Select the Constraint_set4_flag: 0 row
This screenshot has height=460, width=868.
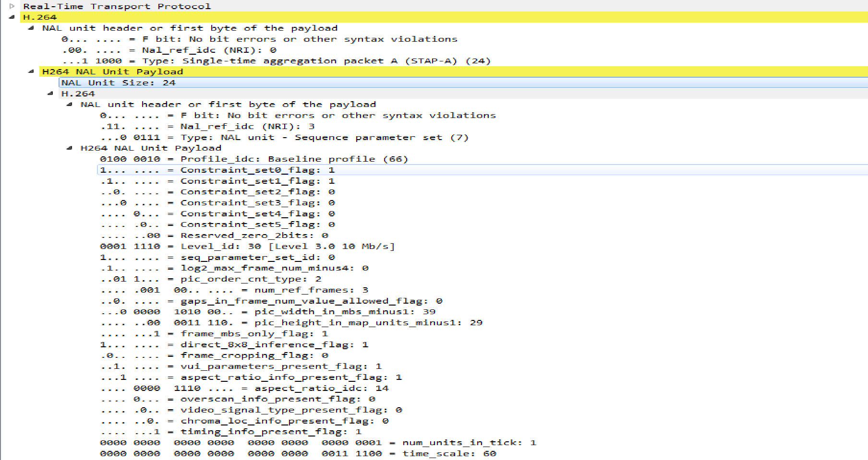click(x=217, y=213)
